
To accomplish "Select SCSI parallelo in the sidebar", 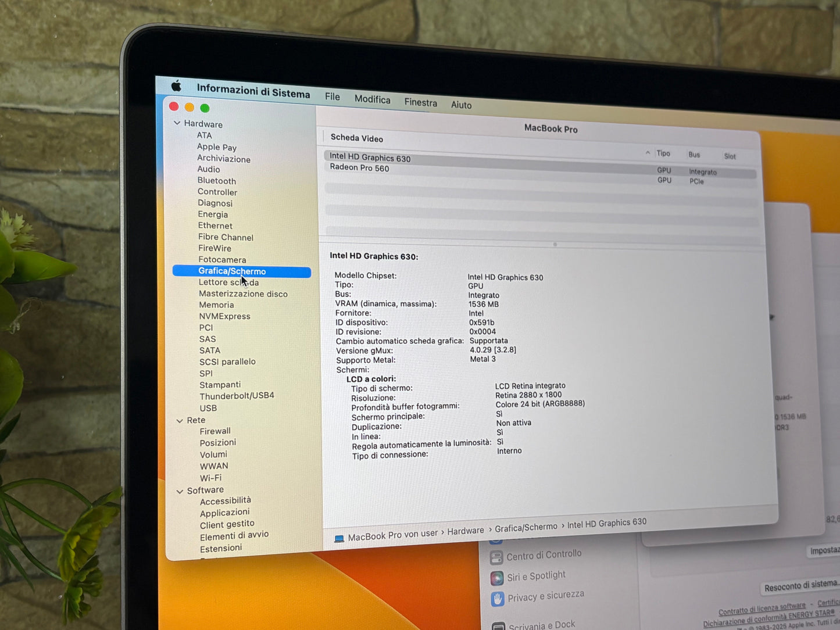I will pyautogui.click(x=227, y=361).
